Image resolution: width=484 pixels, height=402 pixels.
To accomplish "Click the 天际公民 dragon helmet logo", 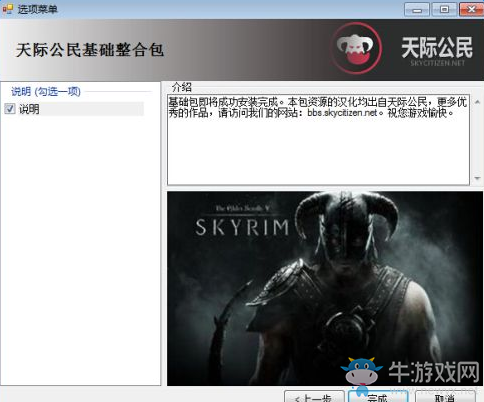I will pos(357,48).
